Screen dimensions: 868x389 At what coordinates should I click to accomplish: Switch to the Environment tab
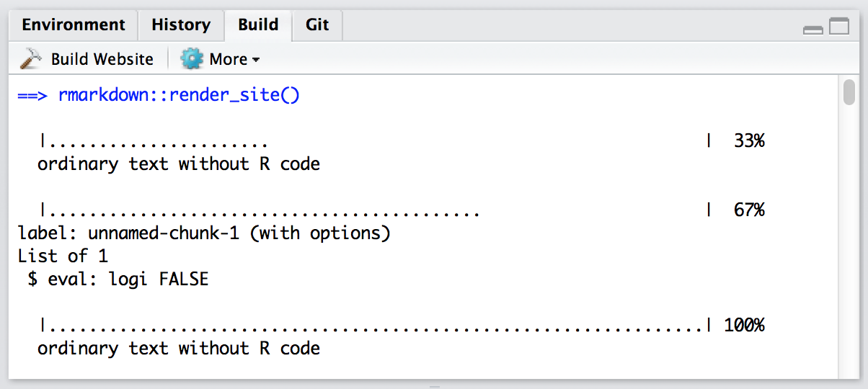(x=74, y=25)
